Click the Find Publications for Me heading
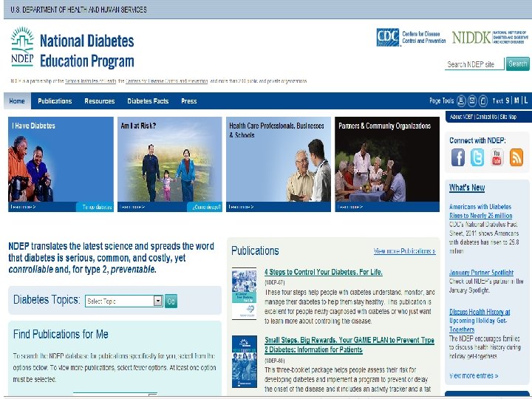This screenshot has width=532, height=399. pos(61,334)
